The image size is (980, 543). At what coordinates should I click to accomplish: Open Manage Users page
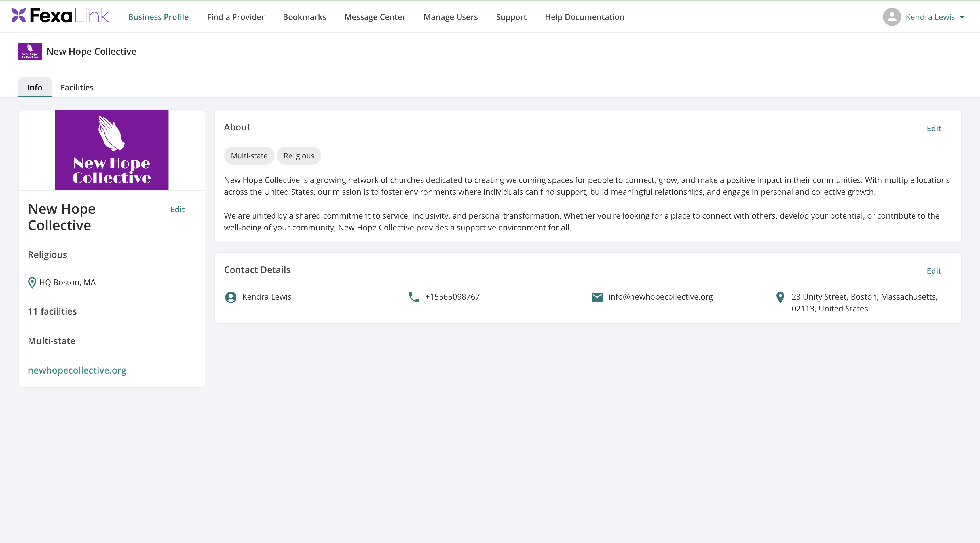click(x=450, y=17)
